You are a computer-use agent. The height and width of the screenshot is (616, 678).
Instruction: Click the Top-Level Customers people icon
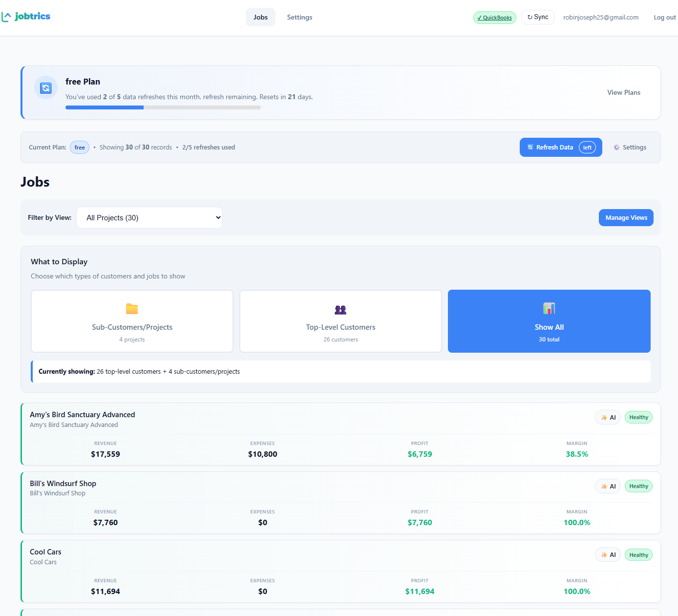click(x=340, y=310)
